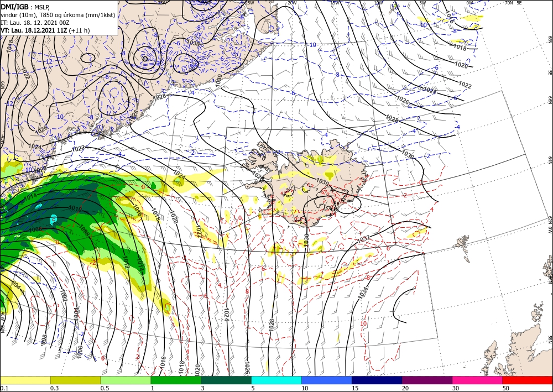Click the '30' legend value in the color bar
The width and height of the screenshot is (553, 392).
click(456, 388)
